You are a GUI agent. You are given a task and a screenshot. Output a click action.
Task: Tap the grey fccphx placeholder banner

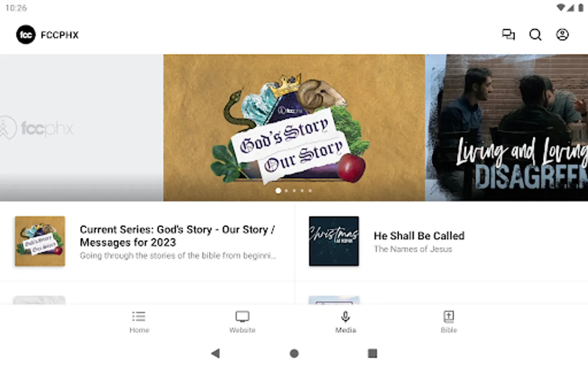pyautogui.click(x=81, y=128)
